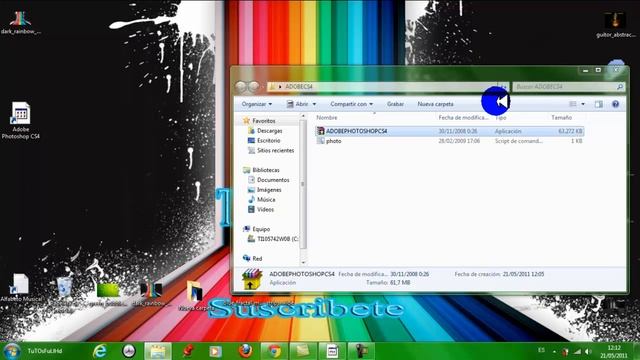Open the Imágenes library
The width and height of the screenshot is (640, 360).
tap(269, 190)
